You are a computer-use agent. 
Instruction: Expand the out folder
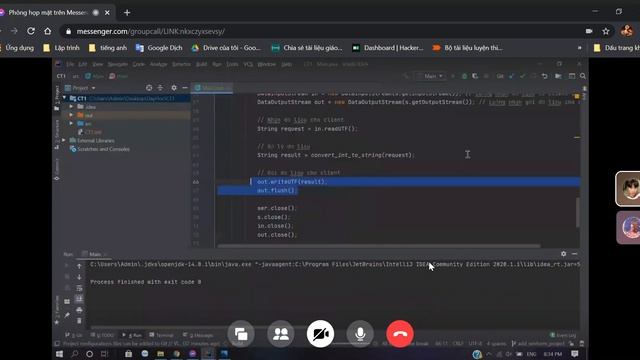click(x=71, y=115)
